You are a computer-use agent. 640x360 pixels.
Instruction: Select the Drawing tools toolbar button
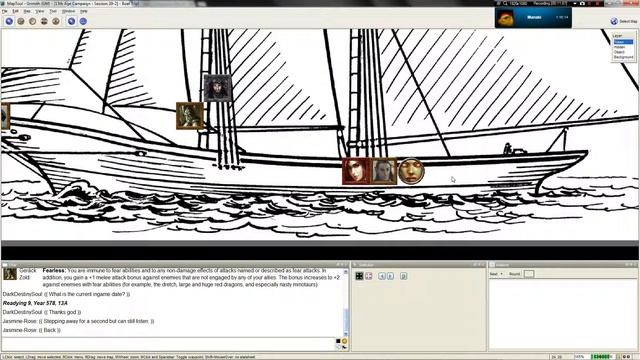[x=21, y=21]
